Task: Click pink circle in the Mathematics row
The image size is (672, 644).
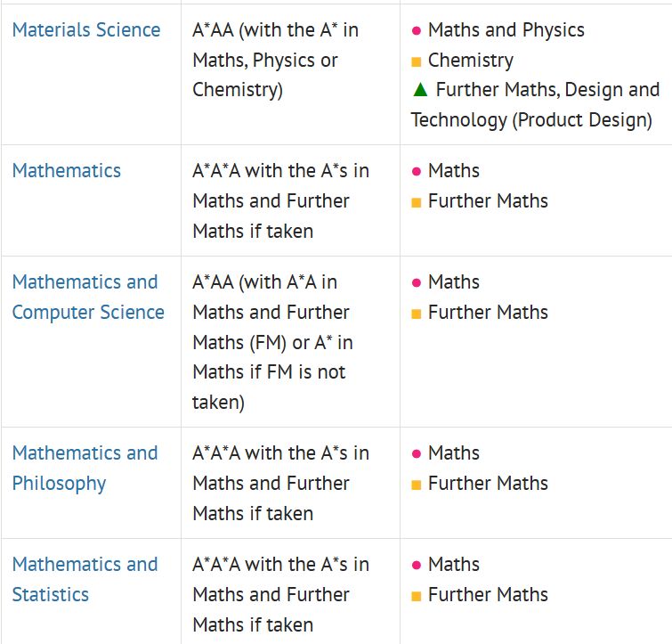Action: click(417, 171)
